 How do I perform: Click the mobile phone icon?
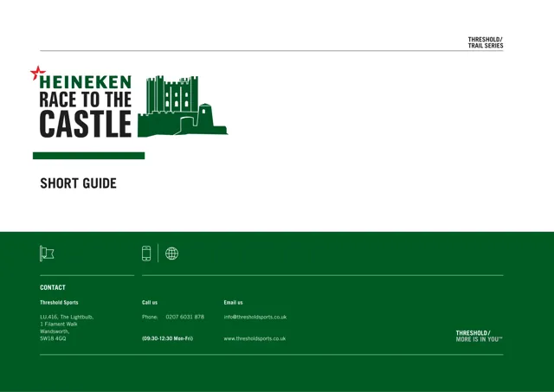click(x=146, y=254)
